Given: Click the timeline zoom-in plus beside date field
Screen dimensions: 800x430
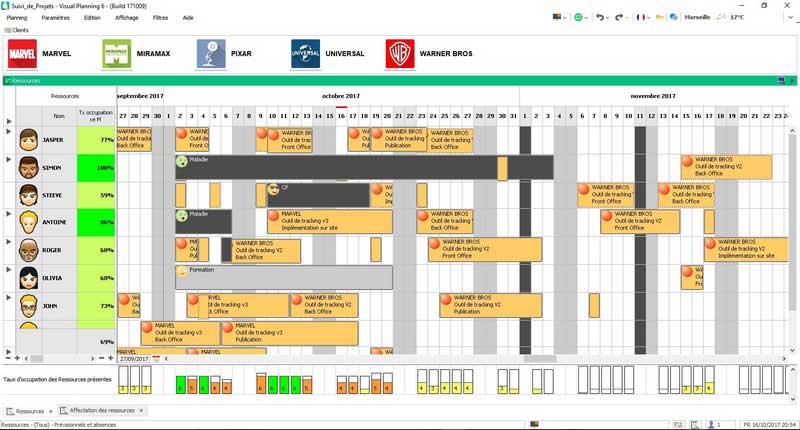Looking at the screenshot, I should (x=111, y=359).
